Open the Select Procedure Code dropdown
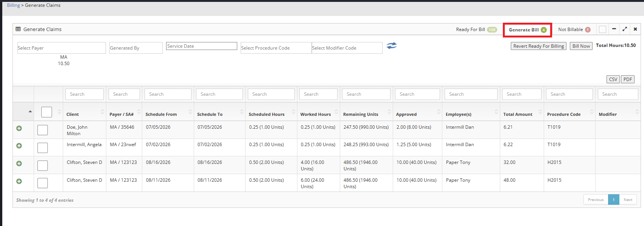 coord(276,48)
